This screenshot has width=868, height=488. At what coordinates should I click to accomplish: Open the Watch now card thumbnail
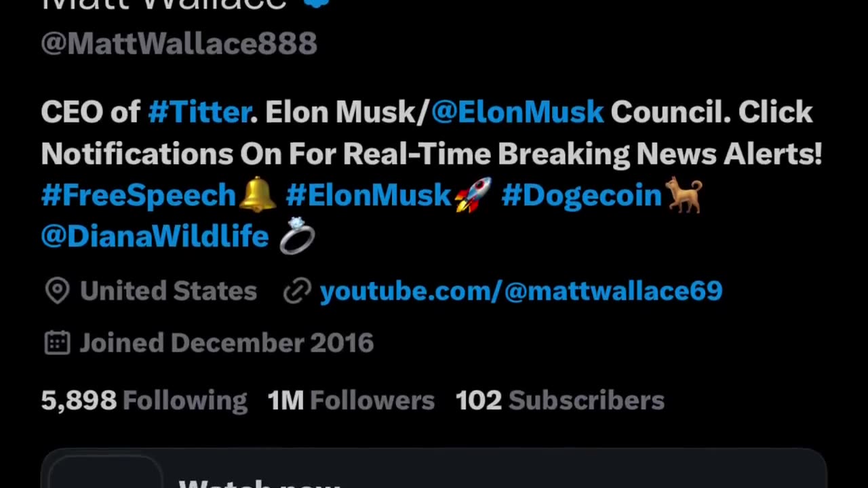(x=105, y=471)
